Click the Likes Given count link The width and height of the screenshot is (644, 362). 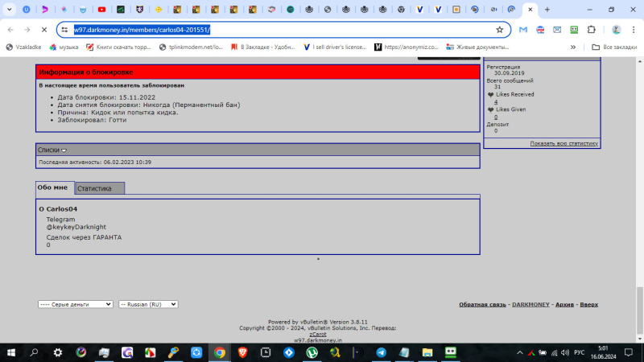tap(496, 117)
